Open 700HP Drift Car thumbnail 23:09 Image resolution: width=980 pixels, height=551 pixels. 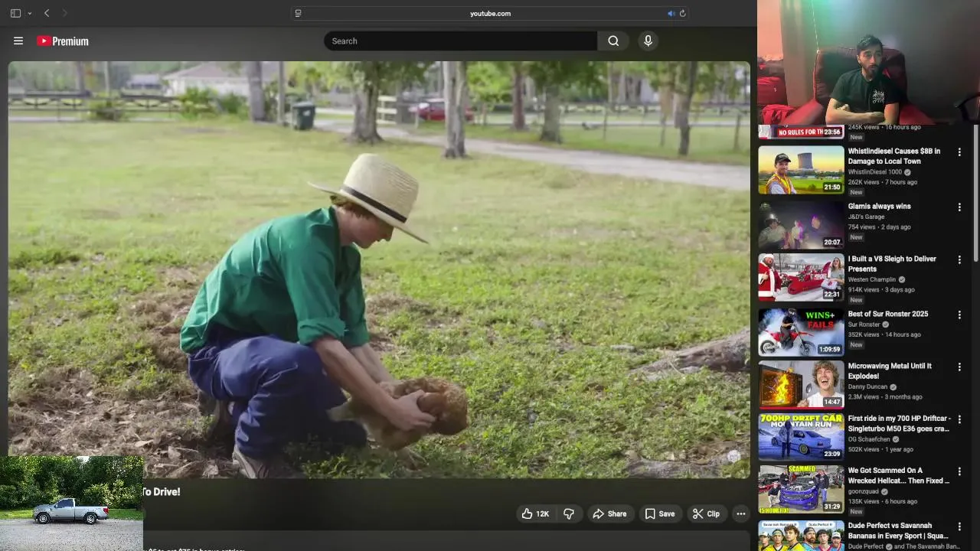tap(801, 437)
